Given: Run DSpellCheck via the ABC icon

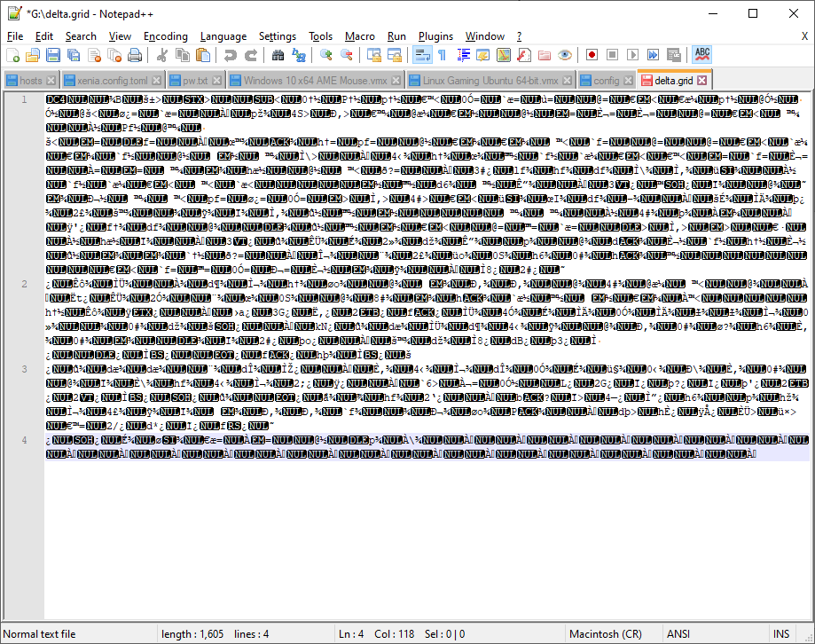Looking at the screenshot, I should [701, 55].
